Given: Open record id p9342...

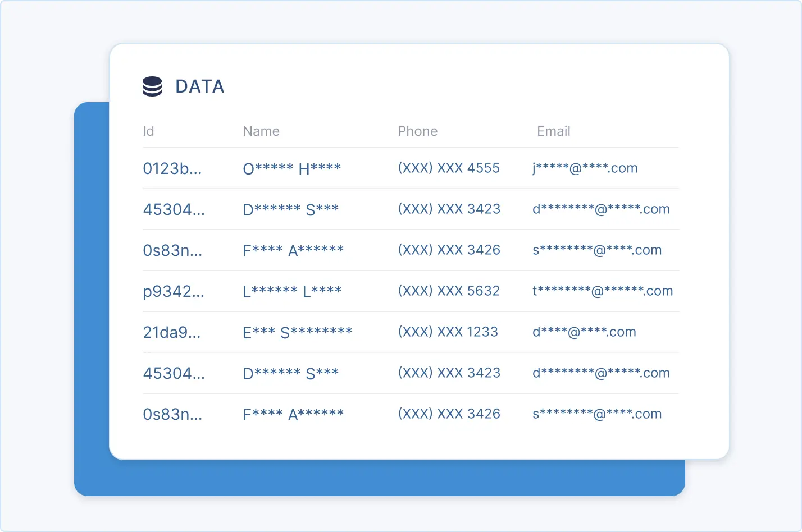Looking at the screenshot, I should tap(174, 292).
